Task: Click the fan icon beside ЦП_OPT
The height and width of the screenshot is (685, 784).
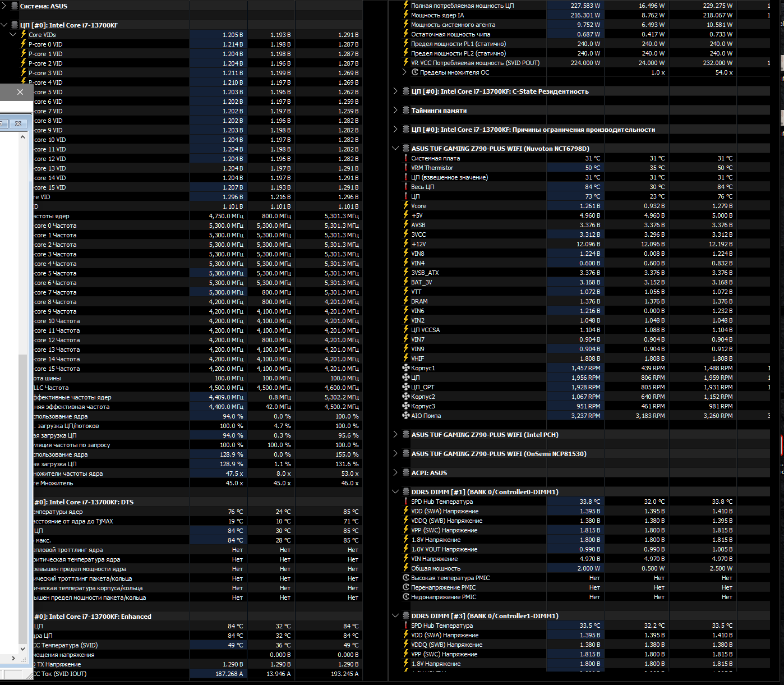Action: [406, 387]
